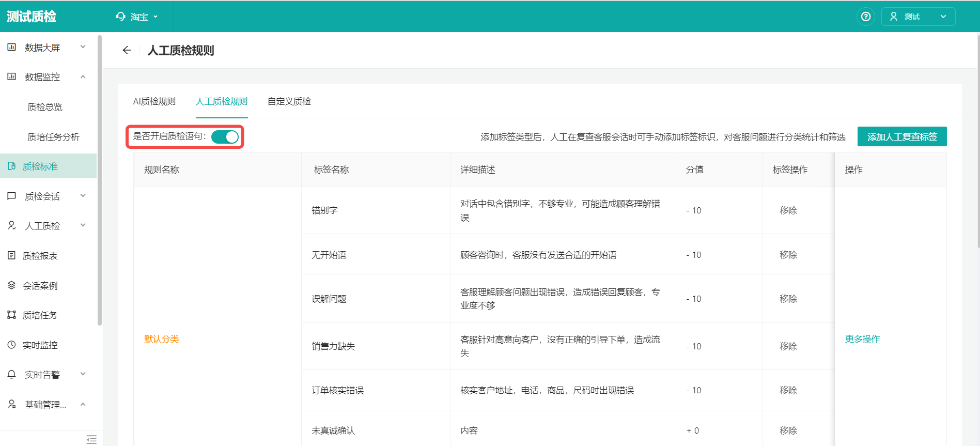Open the help question mark icon
Viewport: 980px width, 446px height.
(866, 17)
